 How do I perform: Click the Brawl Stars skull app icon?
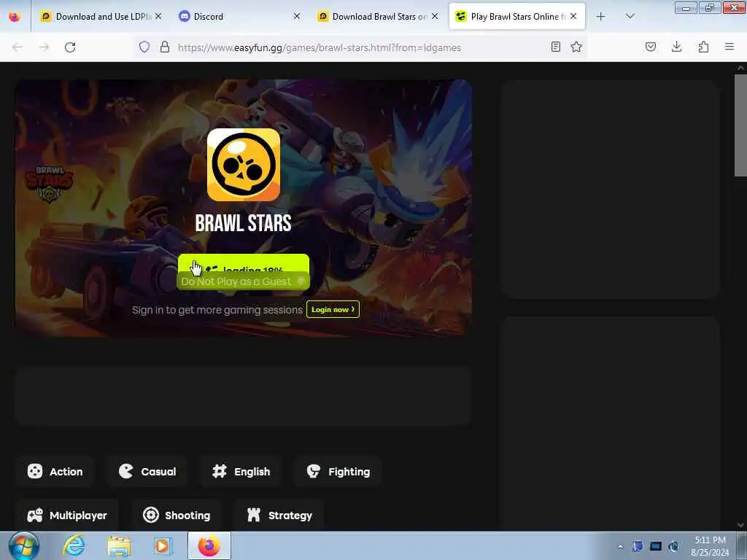[244, 164]
